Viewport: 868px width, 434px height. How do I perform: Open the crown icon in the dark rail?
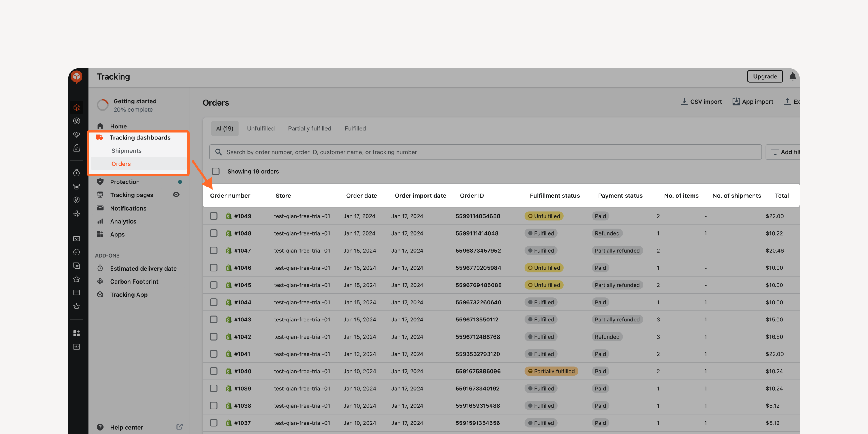[x=77, y=306]
